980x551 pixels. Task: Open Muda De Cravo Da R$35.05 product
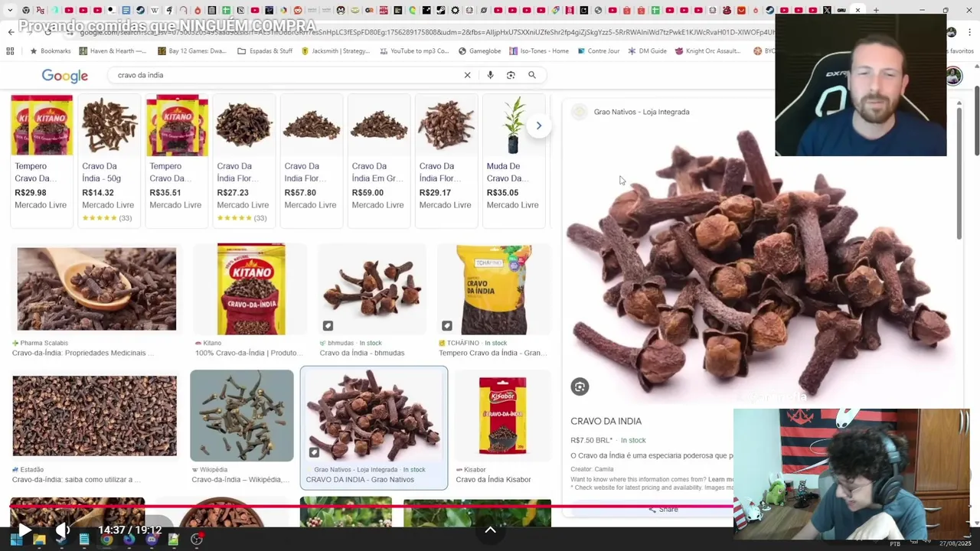[x=513, y=161]
